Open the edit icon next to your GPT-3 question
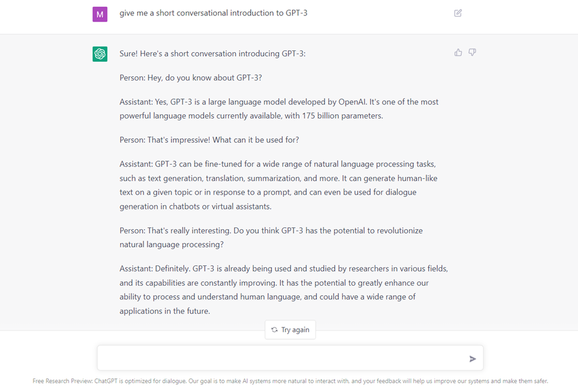The image size is (578, 392). (x=457, y=13)
